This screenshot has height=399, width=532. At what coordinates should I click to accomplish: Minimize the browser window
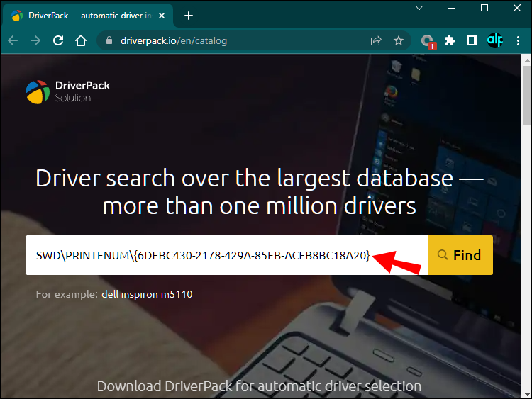(452, 8)
